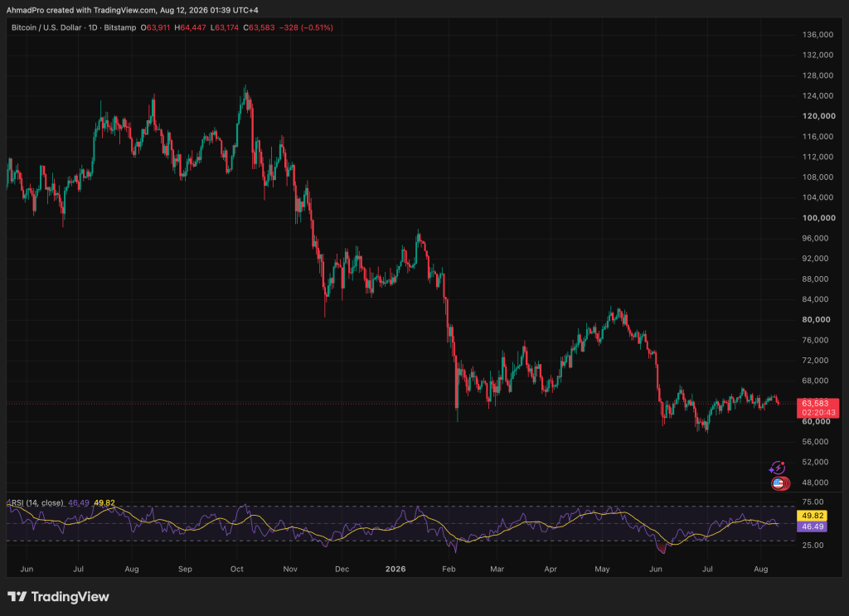Select the RSI (14, close) indicator legend
This screenshot has width=849, height=616.
click(x=37, y=503)
